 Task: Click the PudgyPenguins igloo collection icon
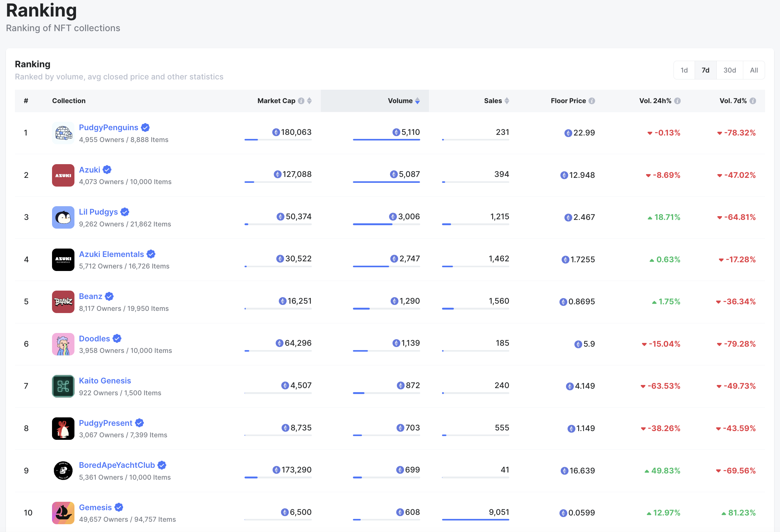[63, 133]
